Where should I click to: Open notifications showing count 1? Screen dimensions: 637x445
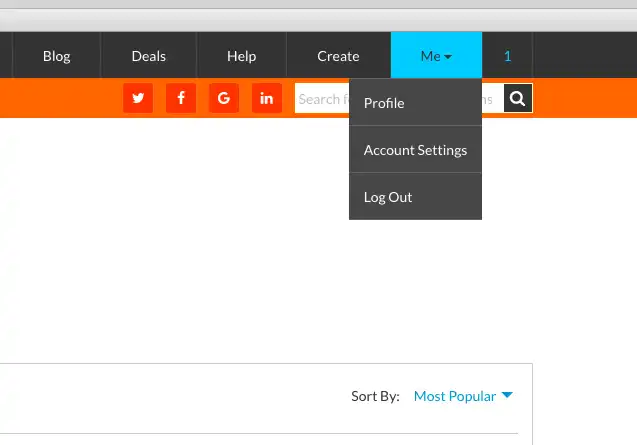507,56
